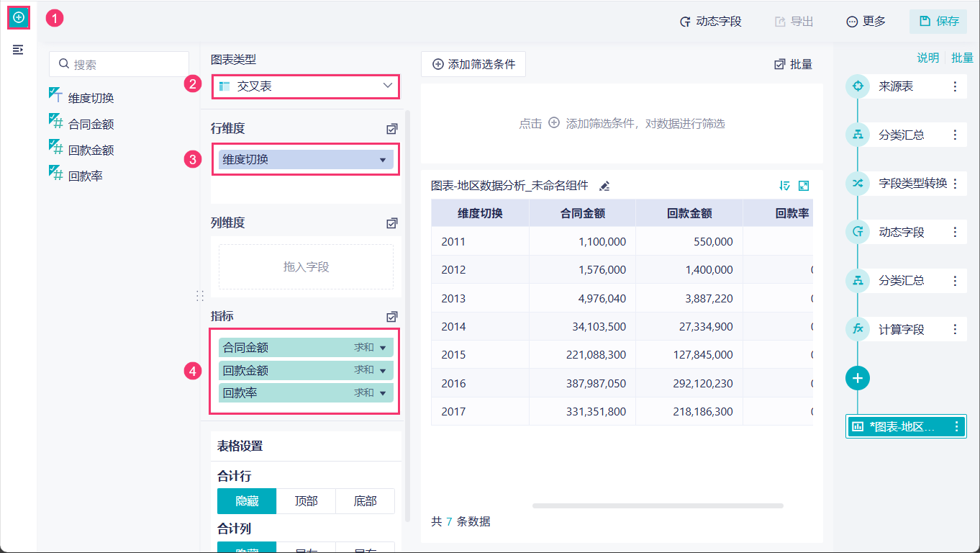Screen dimensions: 980x553
Task: Click the sort icon above the table
Action: pos(784,186)
